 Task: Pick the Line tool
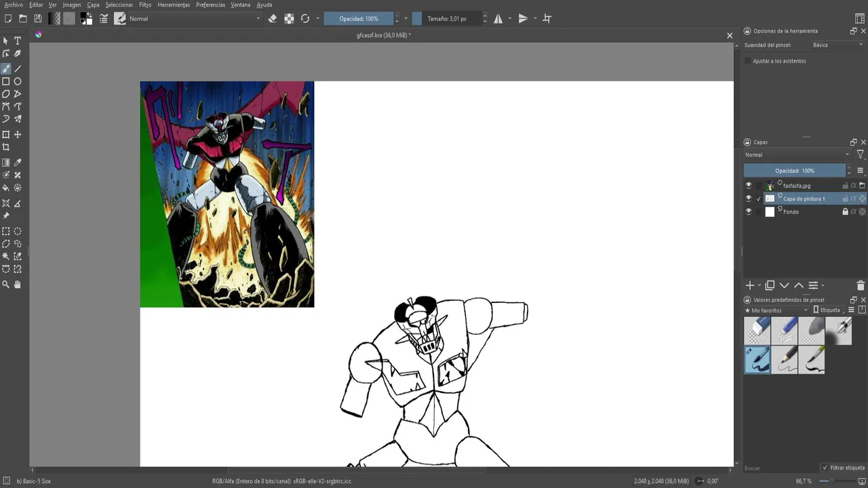pyautogui.click(x=18, y=68)
